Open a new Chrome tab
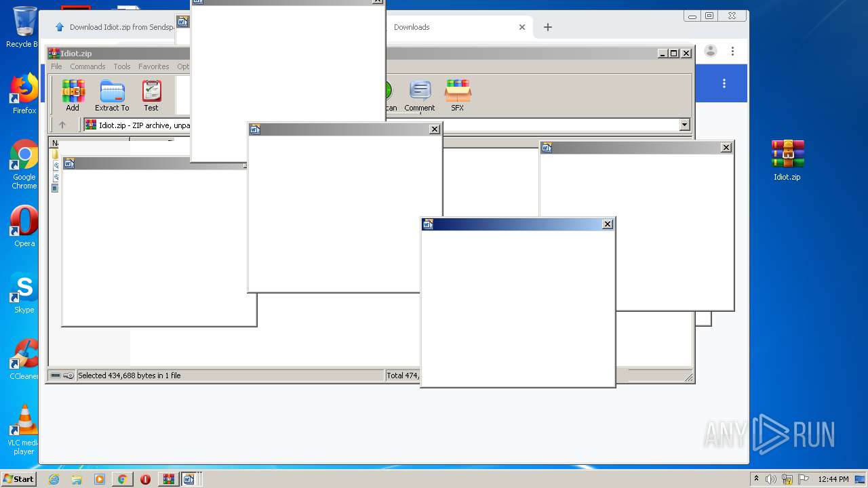 point(548,27)
